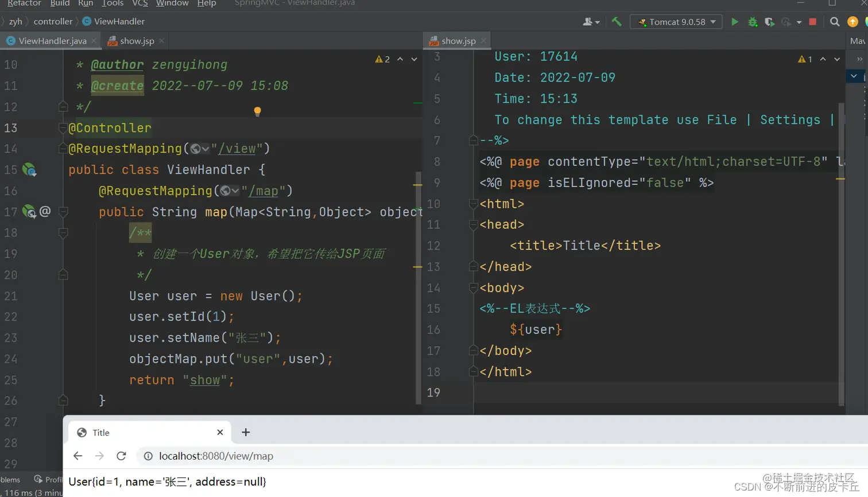Click the zyh breadcrumb

coord(15,21)
